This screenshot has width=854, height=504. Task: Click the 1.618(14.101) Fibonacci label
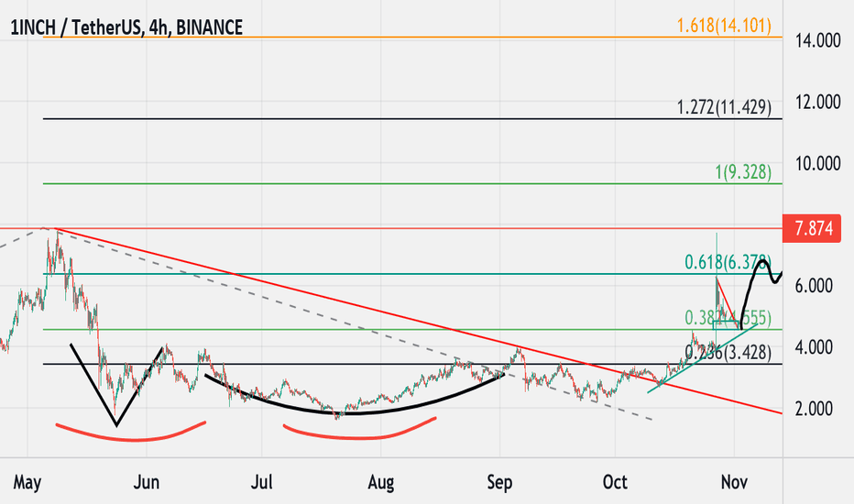[724, 25]
